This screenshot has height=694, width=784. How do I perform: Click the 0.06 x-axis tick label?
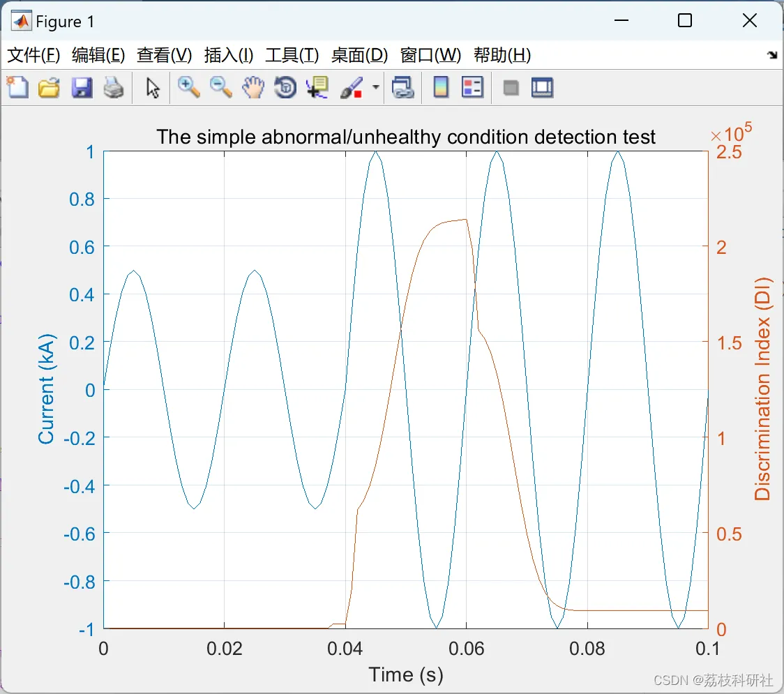tap(466, 649)
